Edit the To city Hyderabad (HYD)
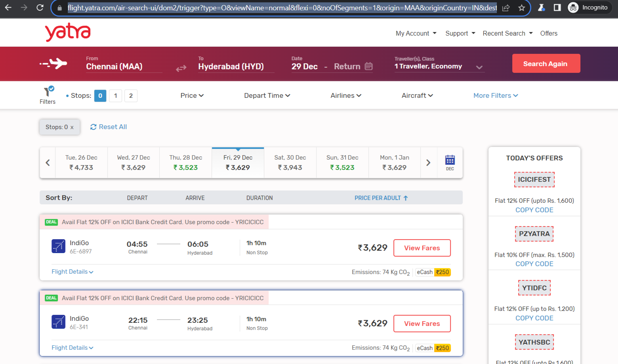Screen dimensions: 618x364 click(x=236, y=64)
